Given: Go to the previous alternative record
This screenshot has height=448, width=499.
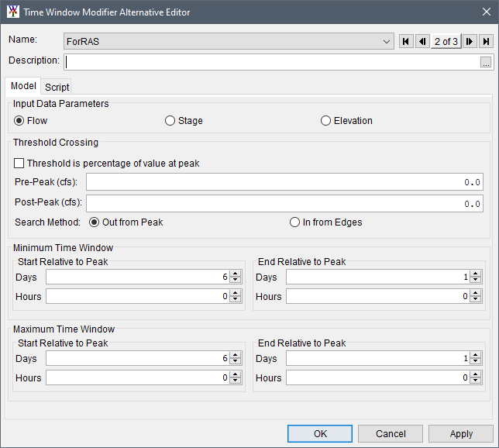Looking at the screenshot, I should [422, 42].
